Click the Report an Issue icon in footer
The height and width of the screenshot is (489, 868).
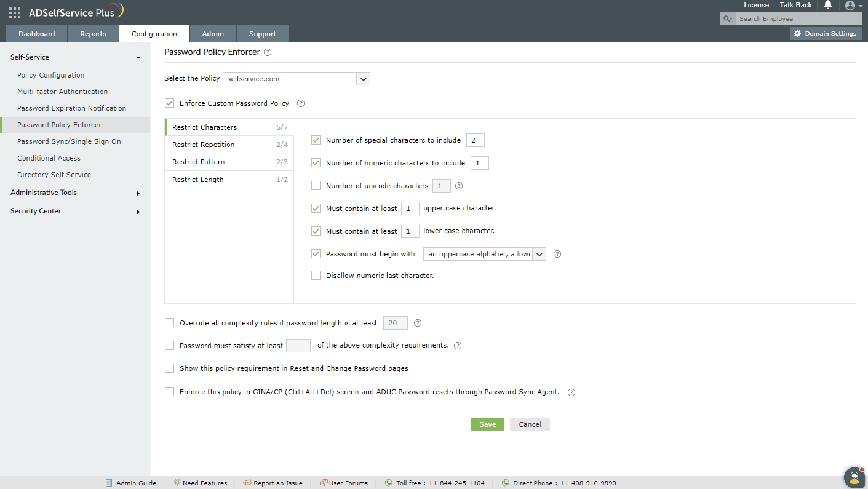coord(248,483)
